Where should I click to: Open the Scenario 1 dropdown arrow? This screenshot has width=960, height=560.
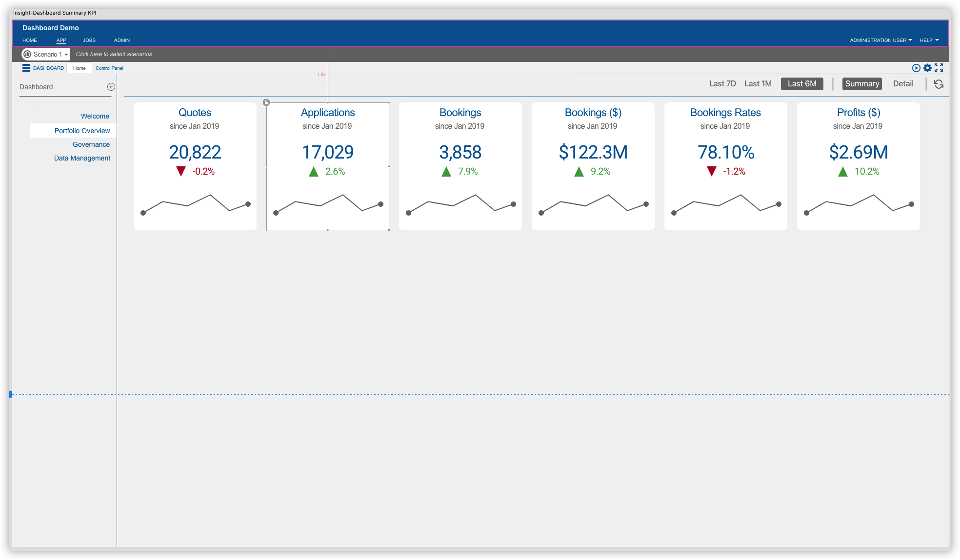(x=66, y=55)
